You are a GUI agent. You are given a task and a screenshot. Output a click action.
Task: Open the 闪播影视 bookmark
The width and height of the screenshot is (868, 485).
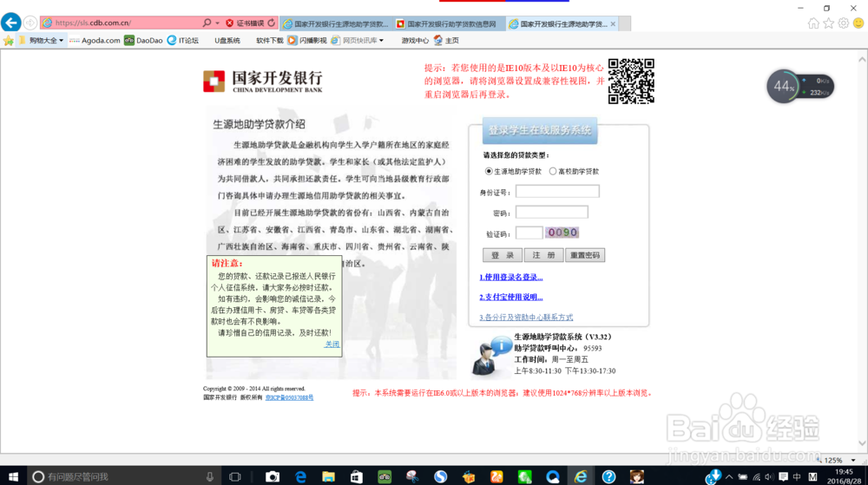[307, 41]
